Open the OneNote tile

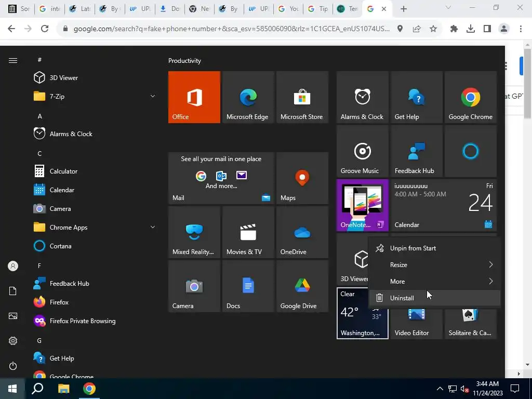(362, 205)
